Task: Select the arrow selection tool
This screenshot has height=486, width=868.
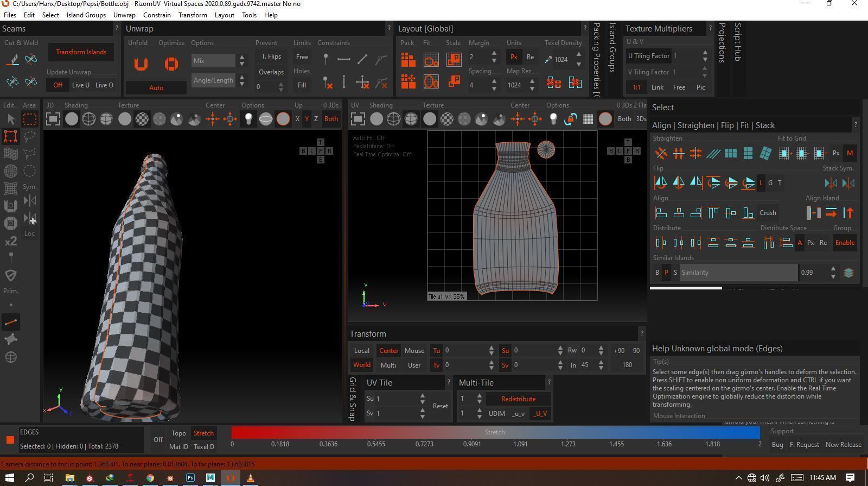Action: pyautogui.click(x=11, y=119)
